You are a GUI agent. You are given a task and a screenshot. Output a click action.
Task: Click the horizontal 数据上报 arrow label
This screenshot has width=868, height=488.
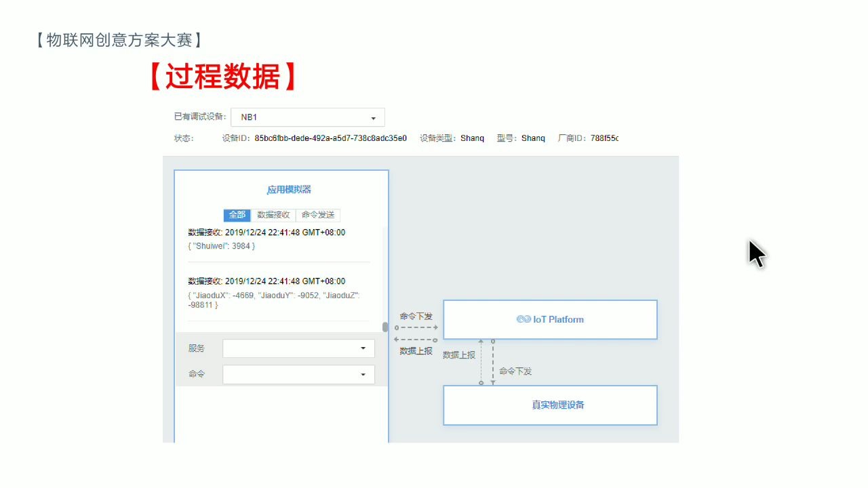coord(416,351)
